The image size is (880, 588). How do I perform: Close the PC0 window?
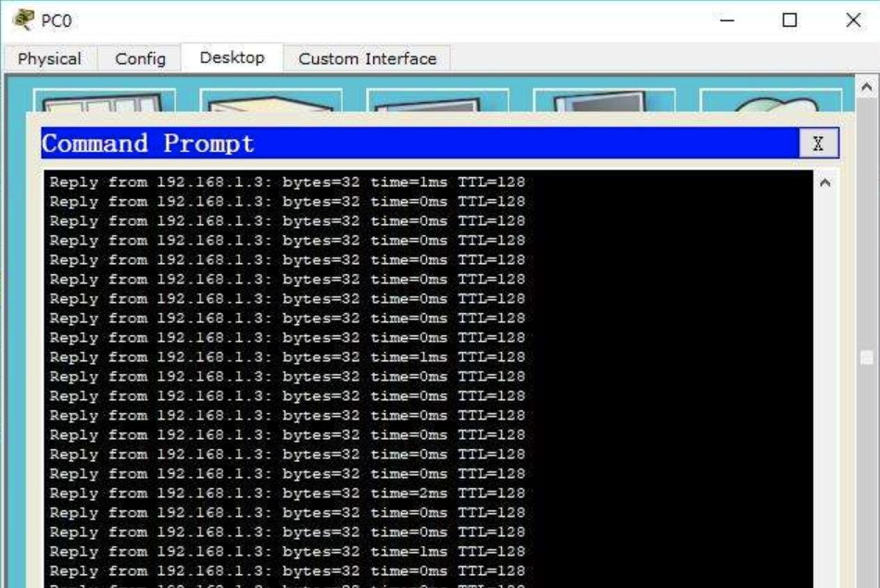(853, 19)
